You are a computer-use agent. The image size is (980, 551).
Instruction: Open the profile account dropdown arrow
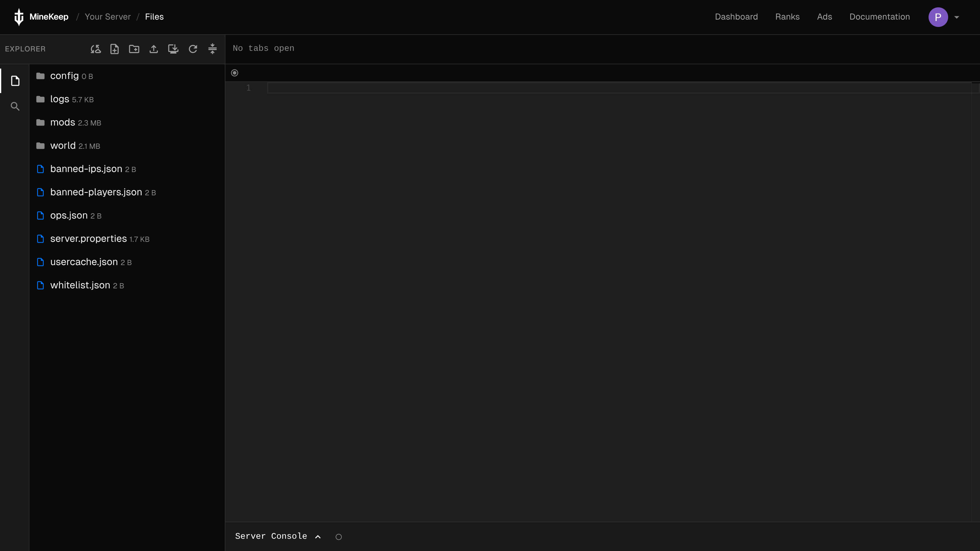pos(957,17)
